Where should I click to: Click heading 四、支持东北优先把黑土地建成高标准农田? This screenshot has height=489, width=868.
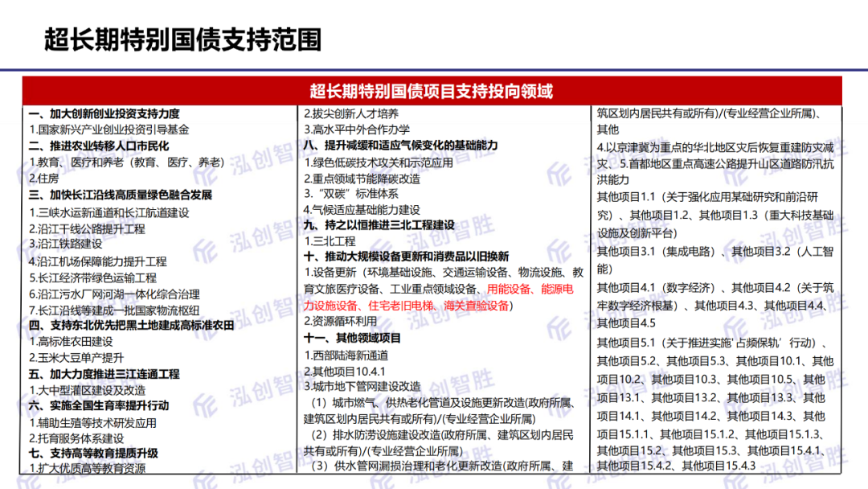pyautogui.click(x=131, y=326)
